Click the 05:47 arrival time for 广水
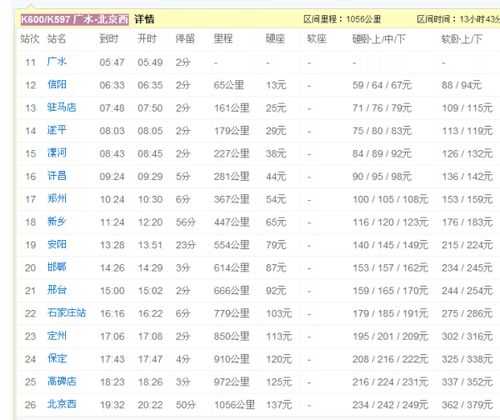This screenshot has height=420, width=500. point(112,62)
